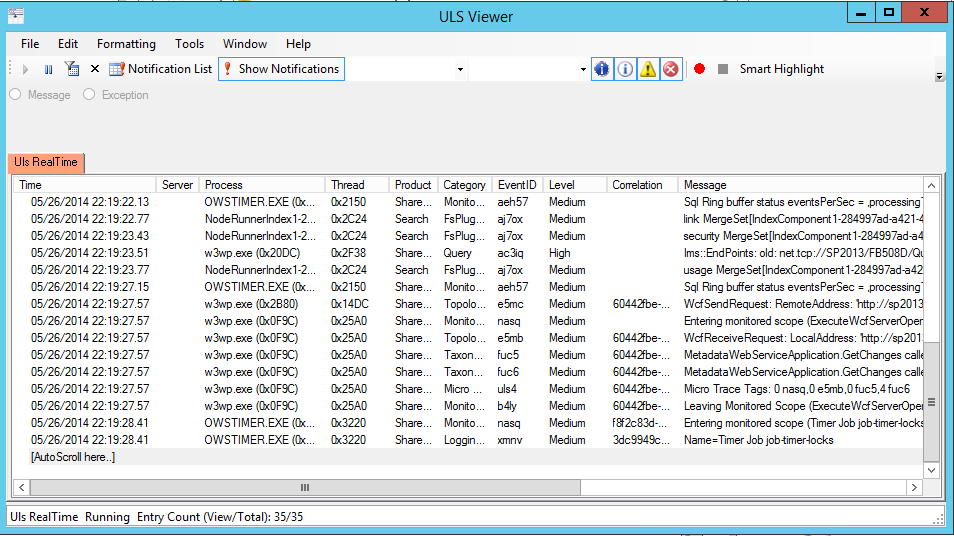Image resolution: width=954 pixels, height=536 pixels.
Task: Open the Help menu
Action: click(298, 44)
